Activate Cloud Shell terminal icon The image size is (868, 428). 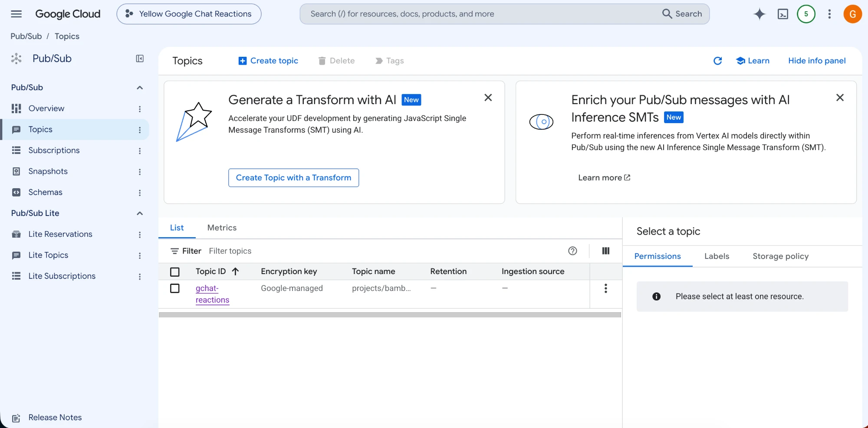tap(783, 14)
